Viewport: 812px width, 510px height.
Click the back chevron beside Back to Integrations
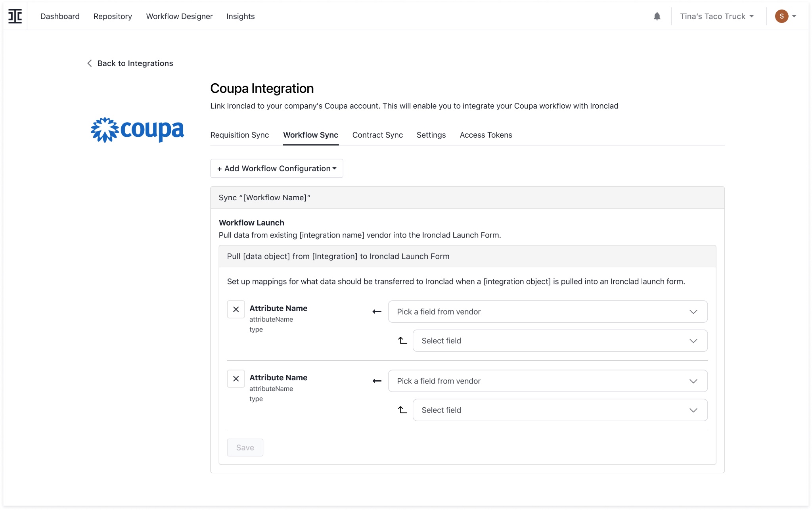pyautogui.click(x=90, y=63)
